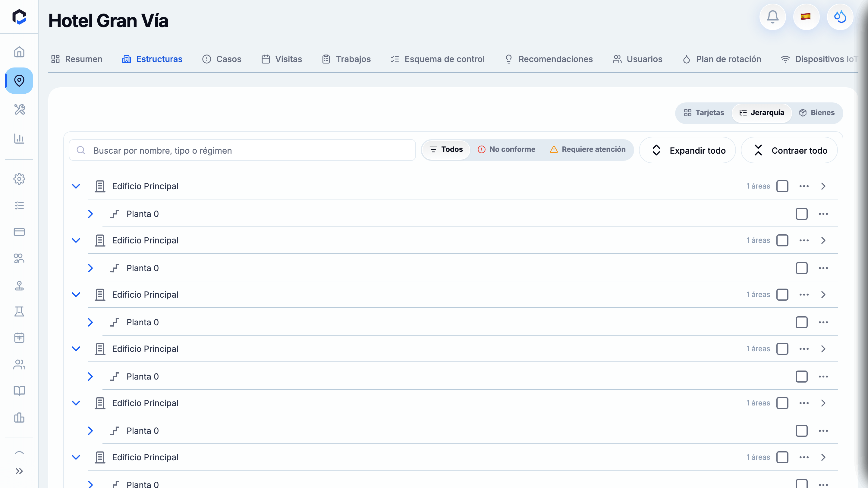The height and width of the screenshot is (488, 868).
Task: Open the third Edificio Principal details arrow
Action: click(x=823, y=295)
